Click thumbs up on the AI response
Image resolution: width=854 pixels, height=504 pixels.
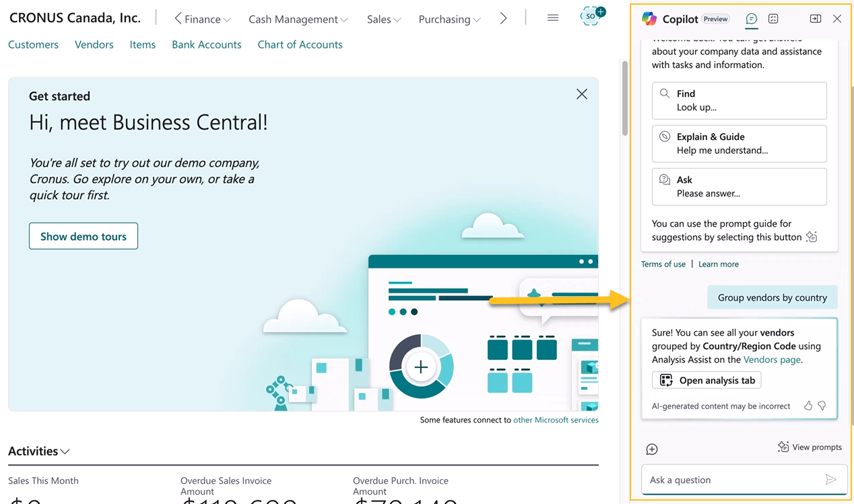[808, 406]
